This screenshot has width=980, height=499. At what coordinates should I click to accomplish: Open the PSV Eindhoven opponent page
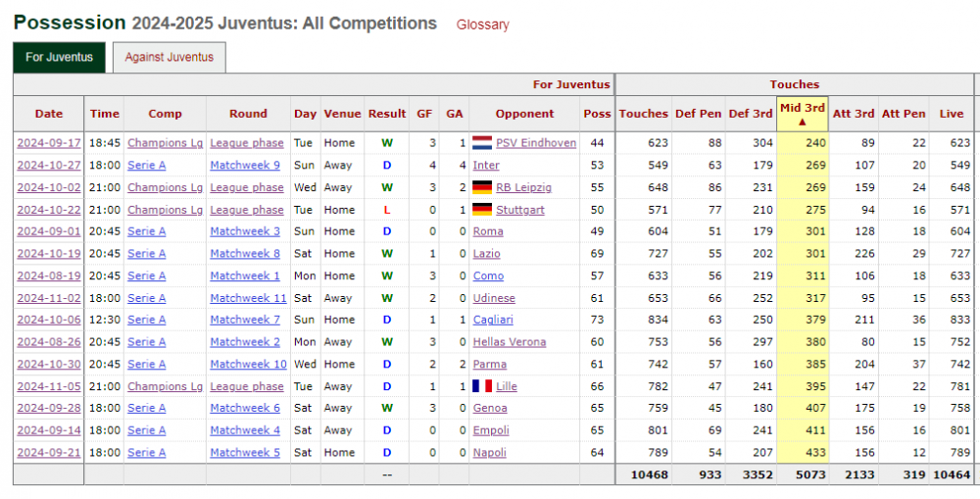coord(536,142)
